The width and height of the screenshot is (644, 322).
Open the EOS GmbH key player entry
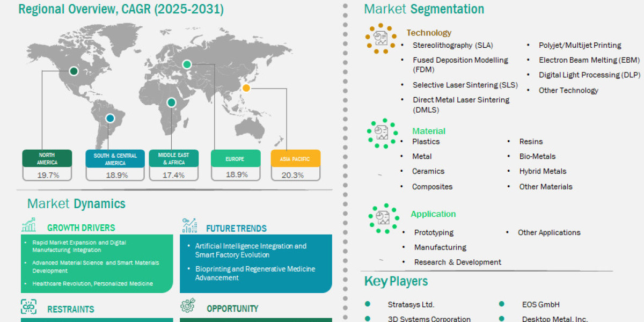[540, 304]
